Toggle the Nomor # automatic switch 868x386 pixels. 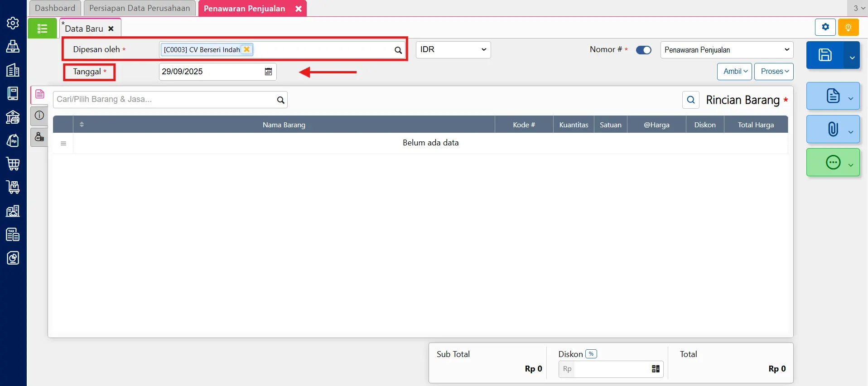[x=643, y=50]
